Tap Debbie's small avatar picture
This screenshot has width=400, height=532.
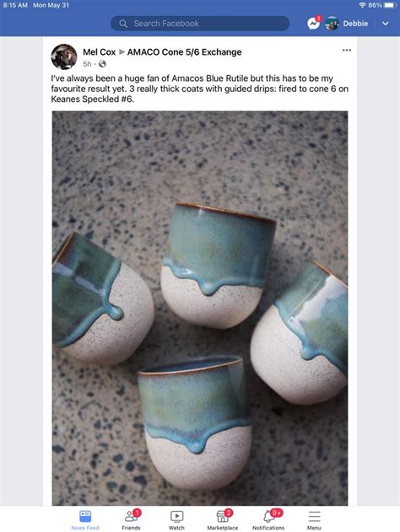click(x=332, y=24)
